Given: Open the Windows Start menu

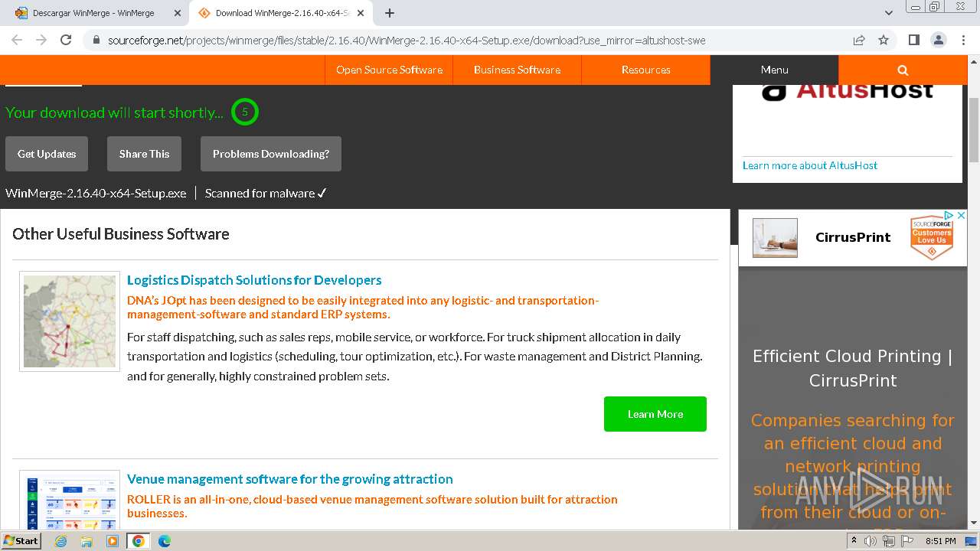Looking at the screenshot, I should (x=21, y=541).
